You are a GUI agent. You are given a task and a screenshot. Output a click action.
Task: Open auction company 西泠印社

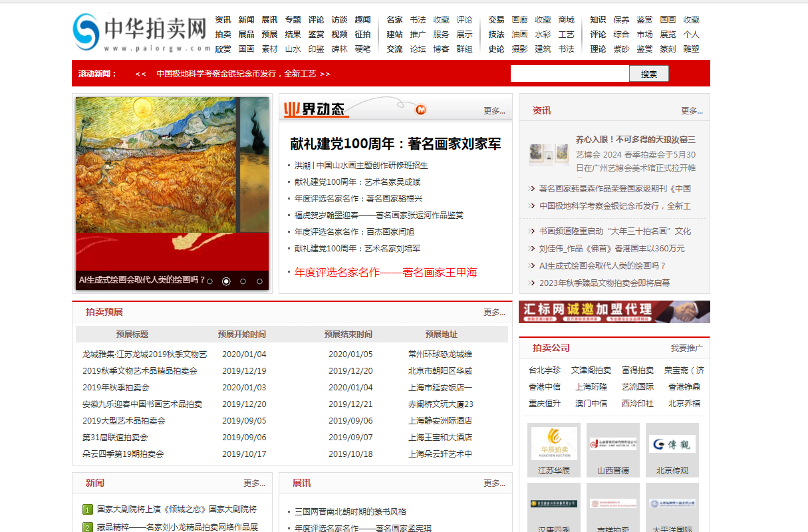click(638, 404)
